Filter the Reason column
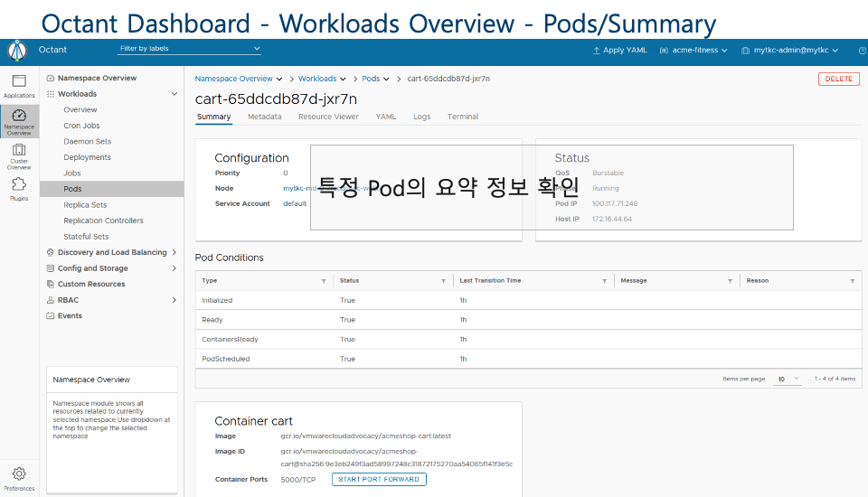The image size is (868, 497). [853, 281]
